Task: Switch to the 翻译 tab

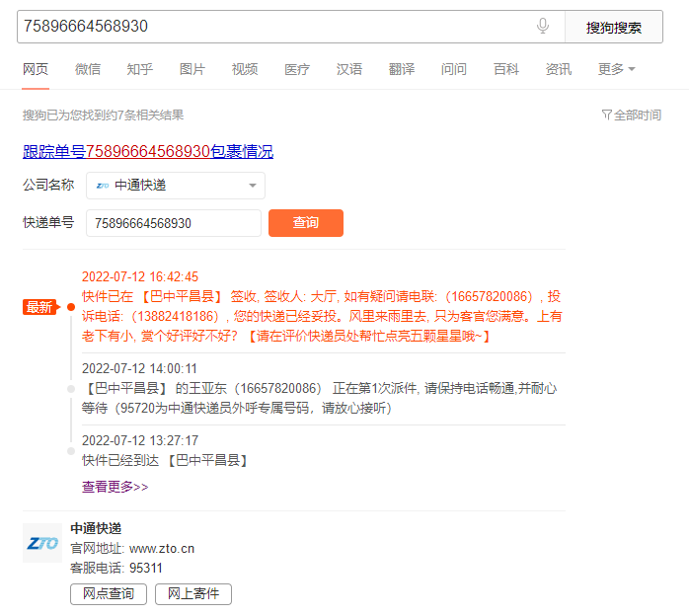Action: coord(402,69)
